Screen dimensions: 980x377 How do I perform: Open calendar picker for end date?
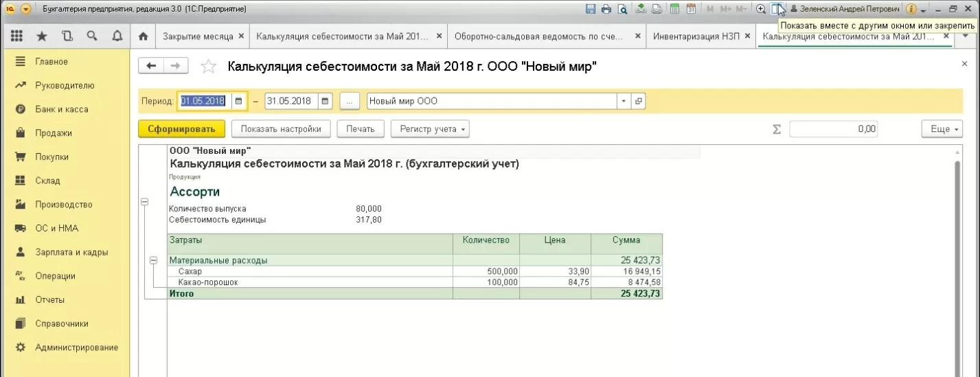click(326, 101)
